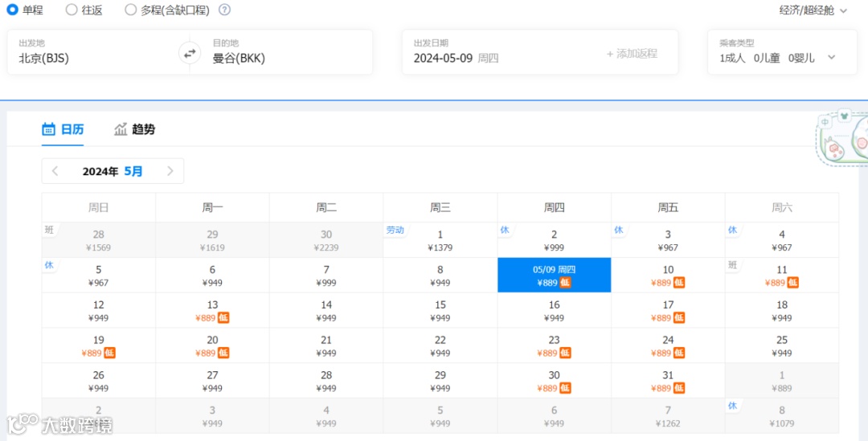Select May 4 on the calendar

click(782, 240)
